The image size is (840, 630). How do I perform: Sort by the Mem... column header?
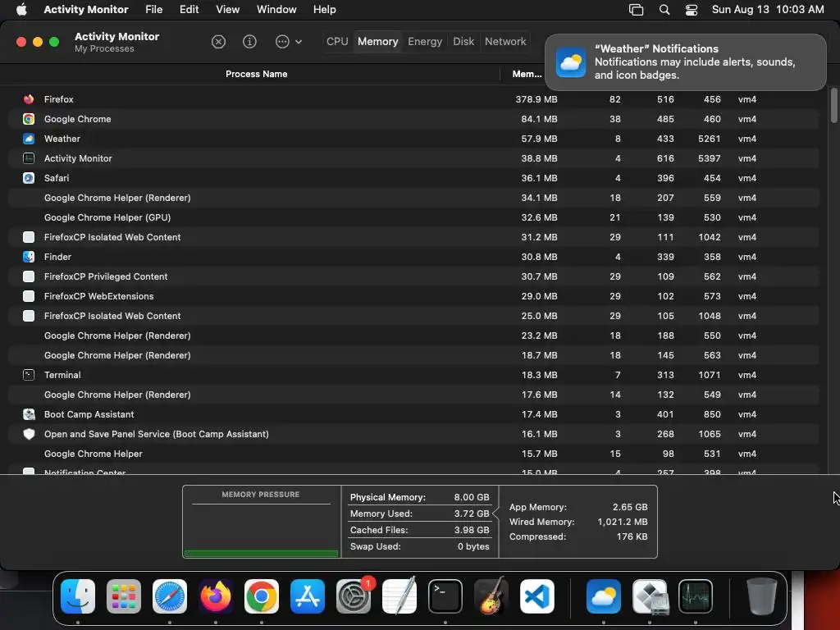click(527, 74)
